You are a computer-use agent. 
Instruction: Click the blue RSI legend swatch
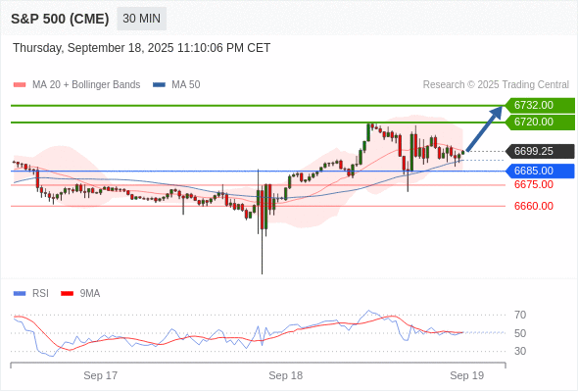pos(20,294)
